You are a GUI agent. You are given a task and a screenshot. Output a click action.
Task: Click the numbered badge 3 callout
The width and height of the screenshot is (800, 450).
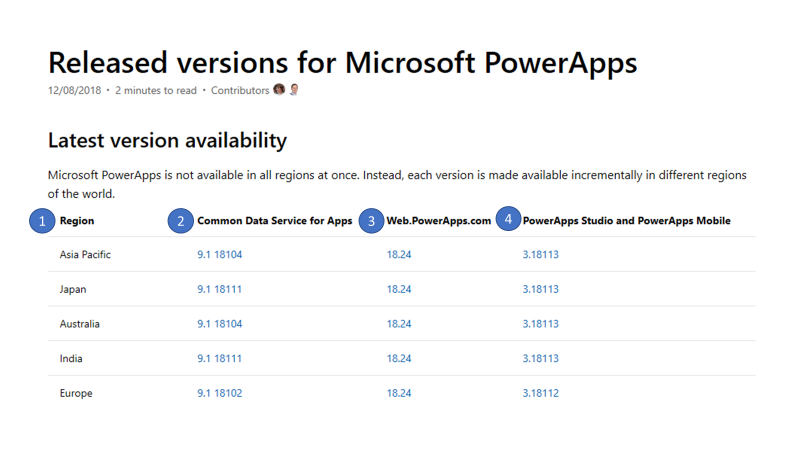pos(371,221)
